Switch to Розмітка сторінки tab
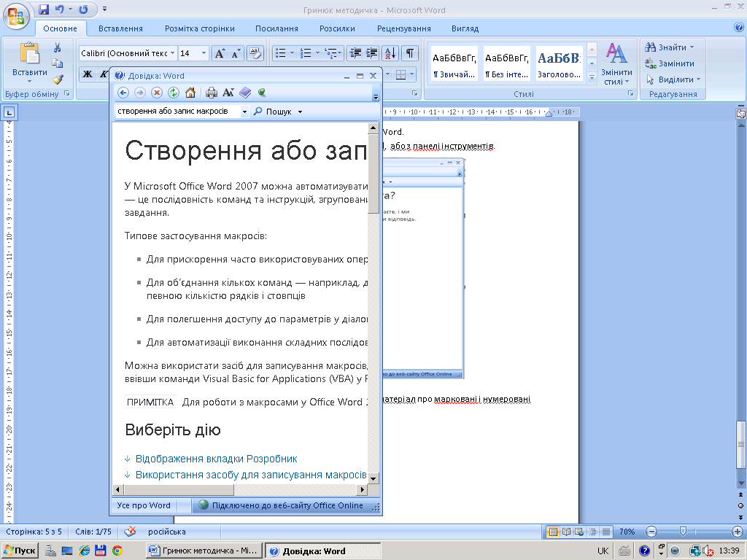 point(200,28)
